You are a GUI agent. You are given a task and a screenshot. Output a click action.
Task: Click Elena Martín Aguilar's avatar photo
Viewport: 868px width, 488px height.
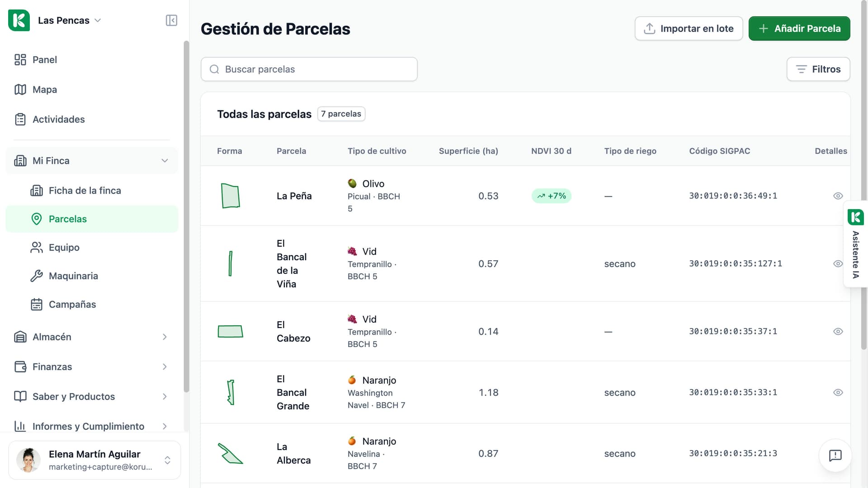point(28,460)
